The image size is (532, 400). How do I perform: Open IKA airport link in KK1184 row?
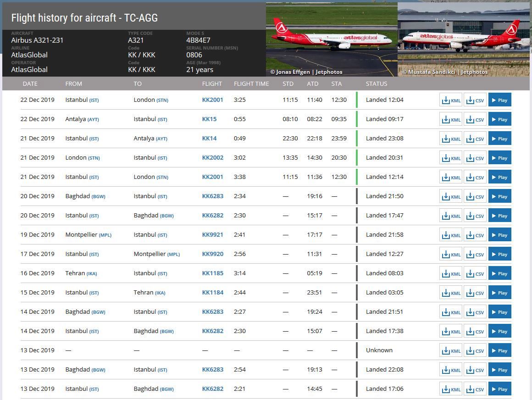160,293
